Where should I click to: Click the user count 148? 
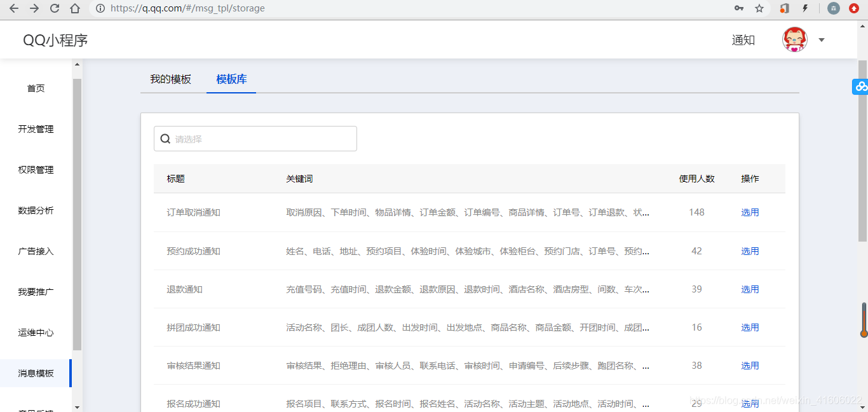pos(697,212)
